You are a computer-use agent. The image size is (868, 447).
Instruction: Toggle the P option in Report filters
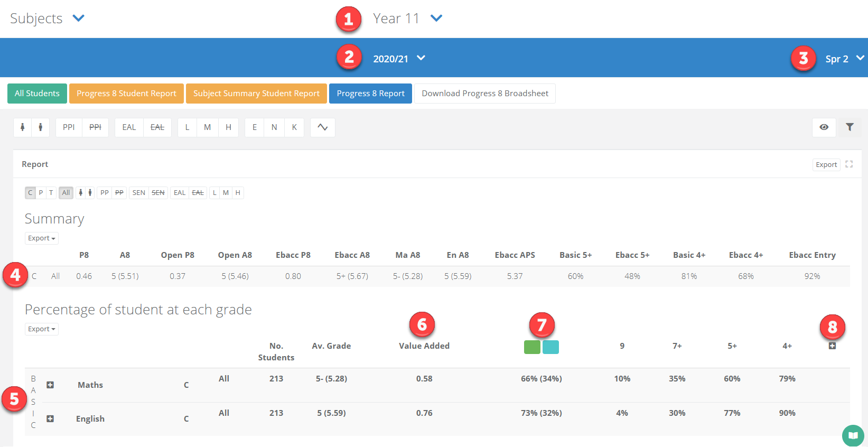tap(41, 193)
